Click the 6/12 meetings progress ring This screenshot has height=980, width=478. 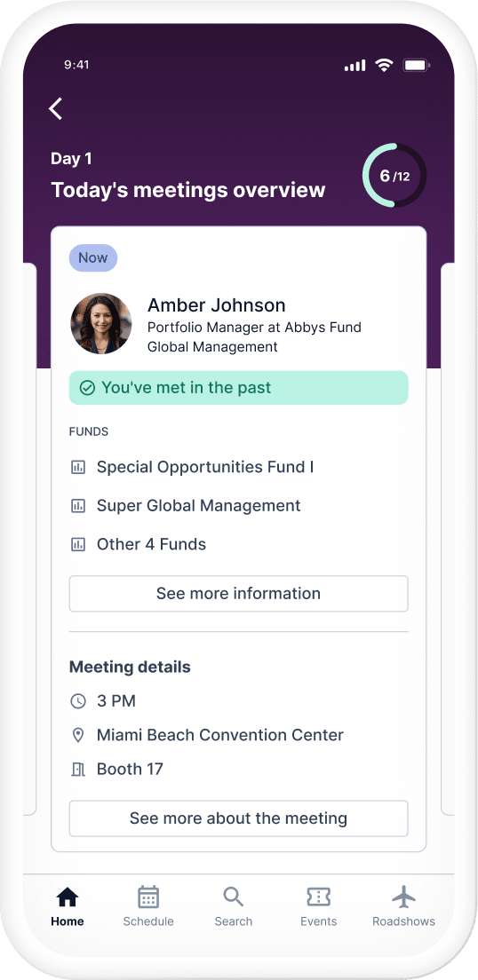tap(394, 176)
